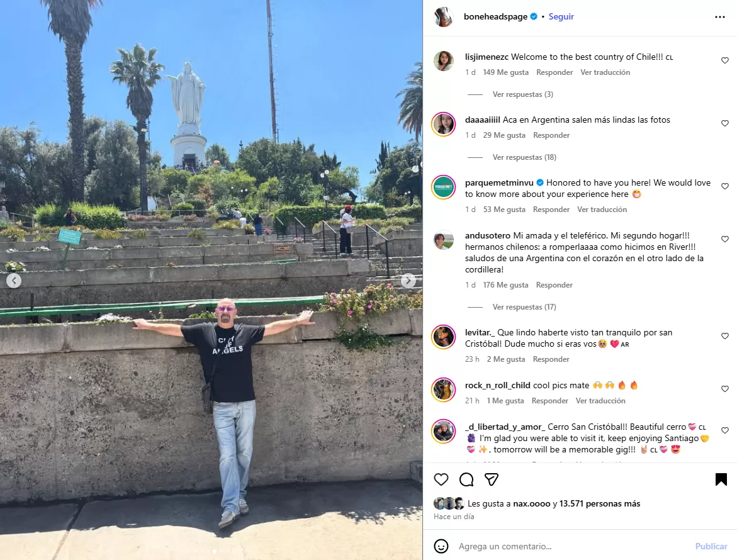
Task: Expand andusotero replies (17)
Action: click(524, 307)
